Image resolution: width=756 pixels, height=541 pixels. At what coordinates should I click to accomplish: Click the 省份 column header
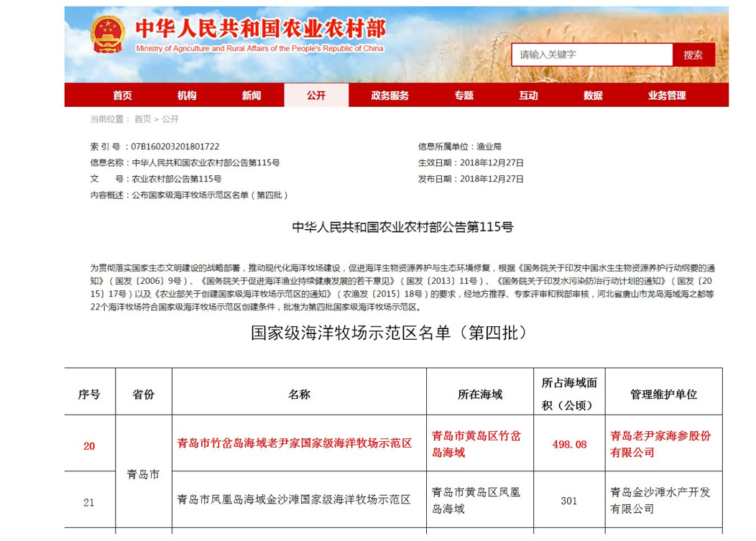coord(144,394)
